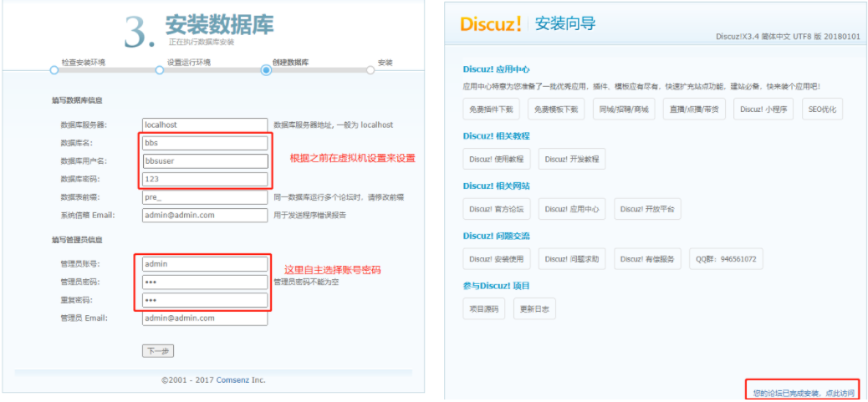Click the table prefix field containing pre_
Viewport: 868px width, 402px height.
tap(205, 197)
